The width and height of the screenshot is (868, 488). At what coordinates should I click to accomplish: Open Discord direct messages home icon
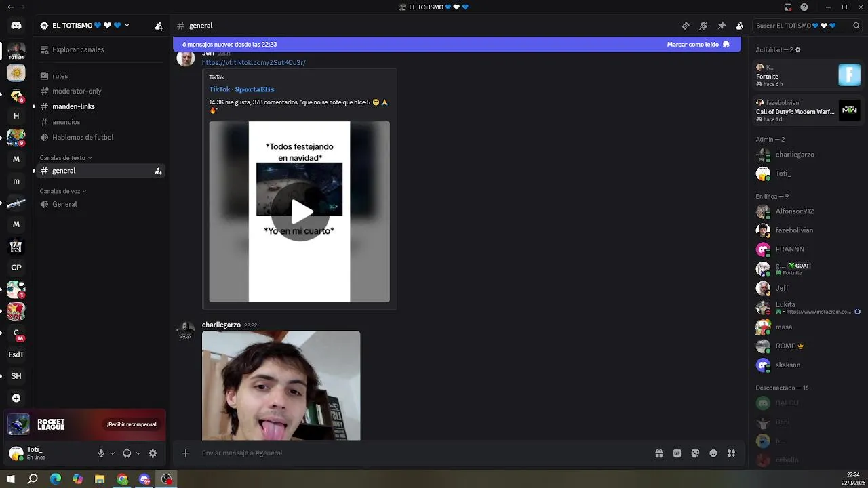(16, 26)
